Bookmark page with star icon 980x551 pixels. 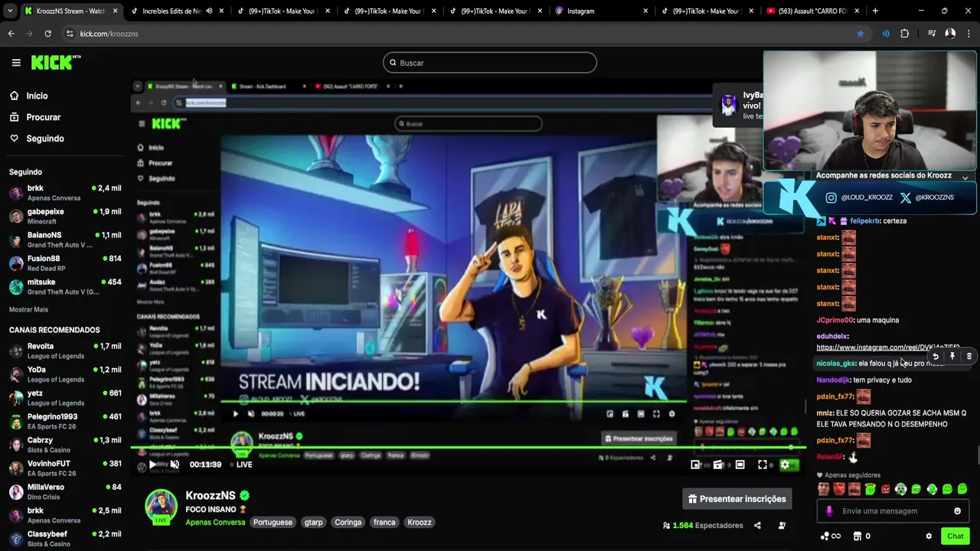click(861, 34)
